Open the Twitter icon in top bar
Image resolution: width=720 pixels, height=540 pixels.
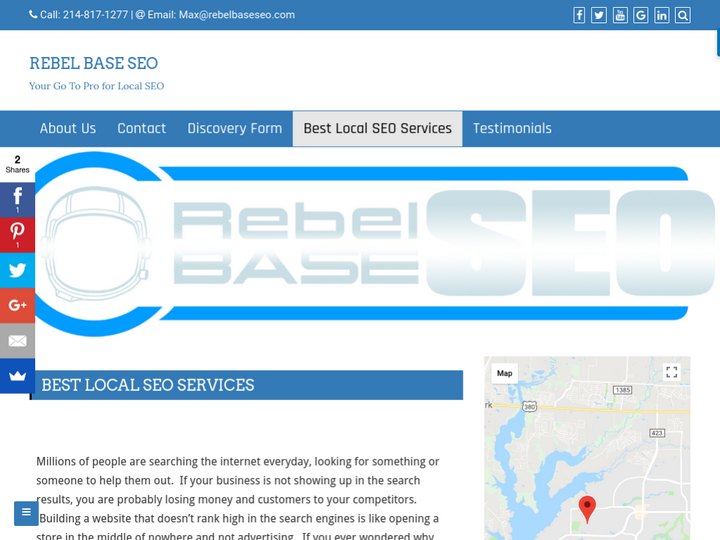pos(599,15)
